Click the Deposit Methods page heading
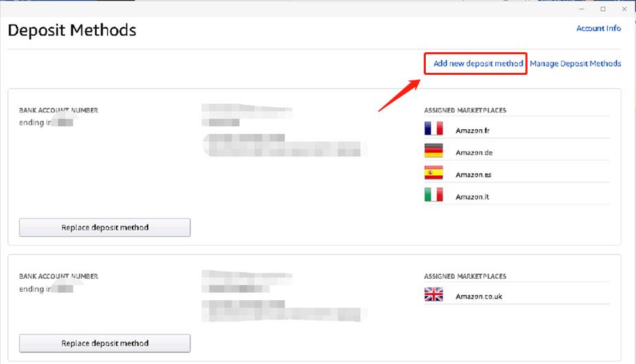The image size is (636, 364). click(72, 30)
